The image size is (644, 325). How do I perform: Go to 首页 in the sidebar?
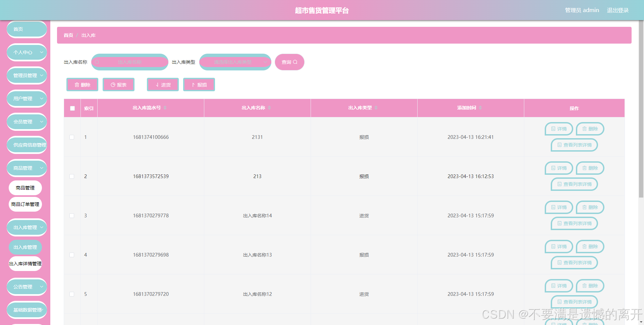coord(27,29)
